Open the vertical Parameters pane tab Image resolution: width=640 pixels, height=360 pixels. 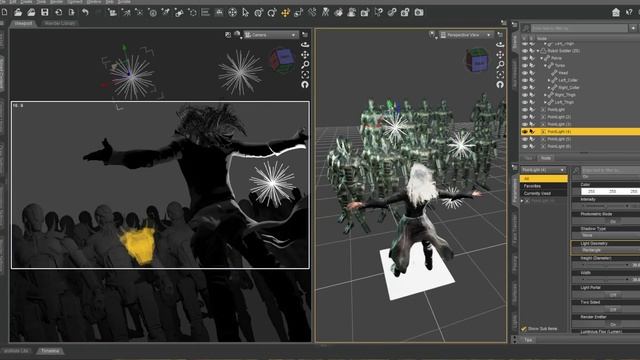pos(514,190)
